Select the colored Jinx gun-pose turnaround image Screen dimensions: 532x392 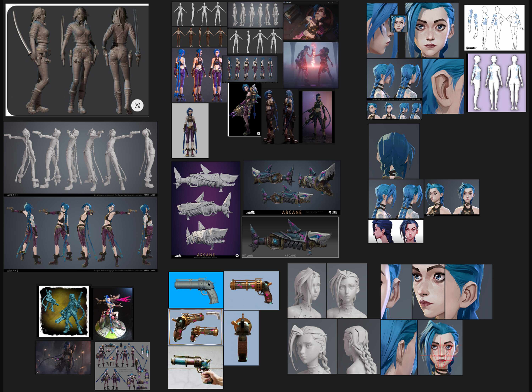(x=80, y=234)
